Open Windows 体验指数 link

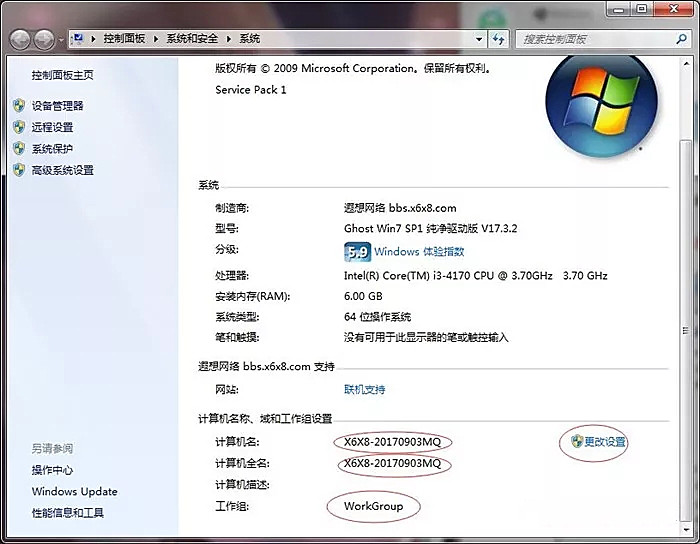419,252
